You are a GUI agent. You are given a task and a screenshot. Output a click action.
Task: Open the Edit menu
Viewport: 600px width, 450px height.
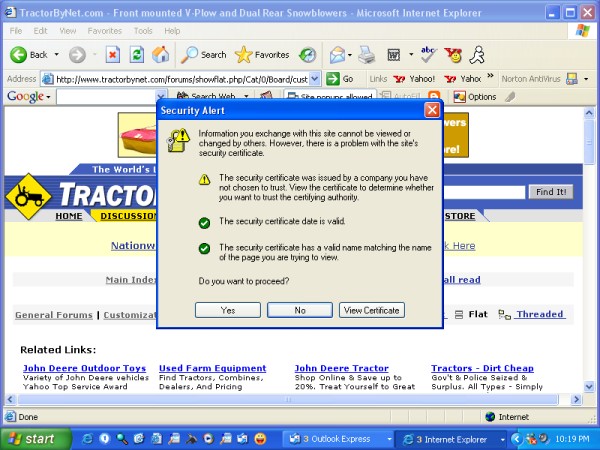tap(40, 31)
